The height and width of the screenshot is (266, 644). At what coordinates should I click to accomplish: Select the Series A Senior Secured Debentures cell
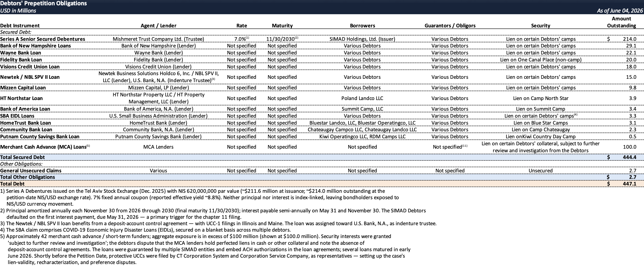coord(43,39)
